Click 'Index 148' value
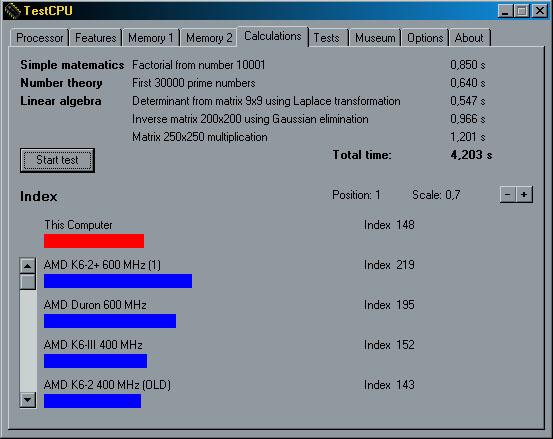Viewport: 553px width, 439px height. (389, 225)
